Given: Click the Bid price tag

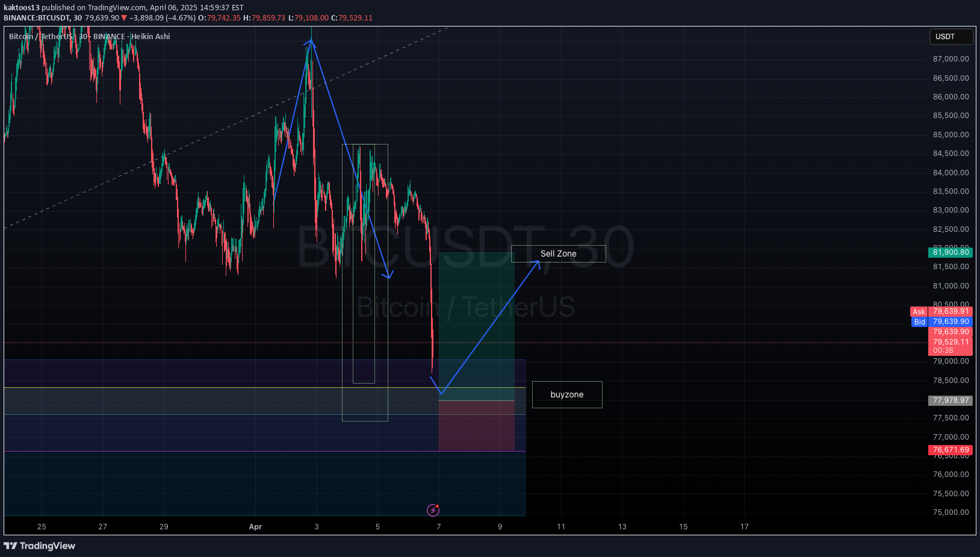Looking at the screenshot, I should pos(919,322).
